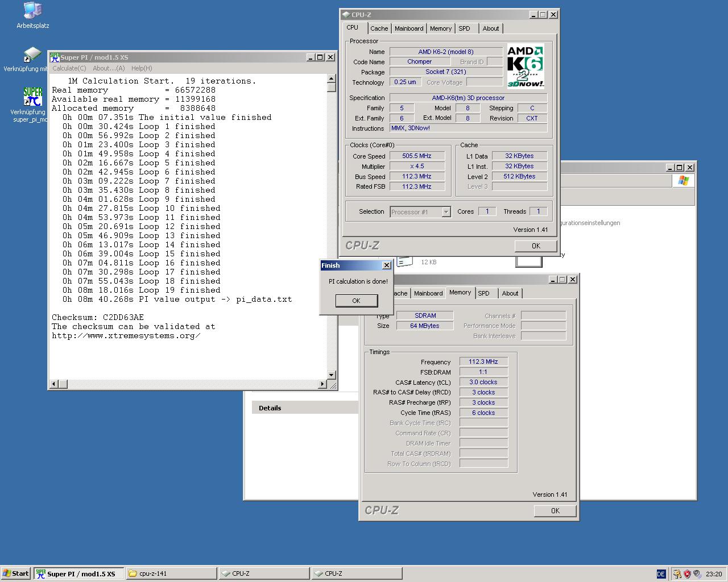Viewport: 728px width, 582px height.
Task: Switch to first CPU-Z taskbar button
Action: pos(264,573)
